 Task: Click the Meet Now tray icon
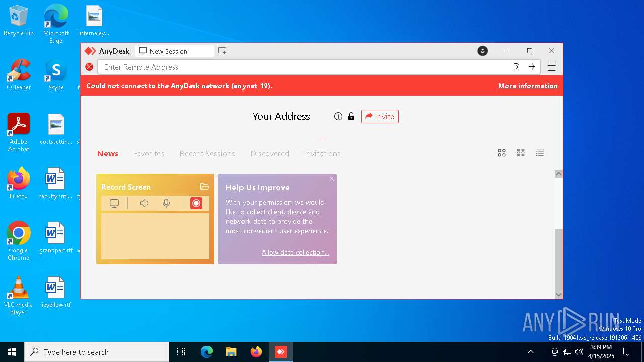(x=555, y=352)
